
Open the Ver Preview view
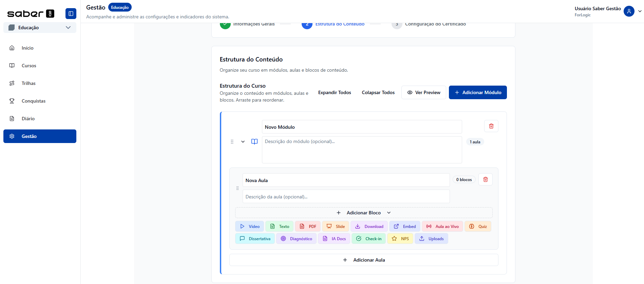pyautogui.click(x=423, y=92)
